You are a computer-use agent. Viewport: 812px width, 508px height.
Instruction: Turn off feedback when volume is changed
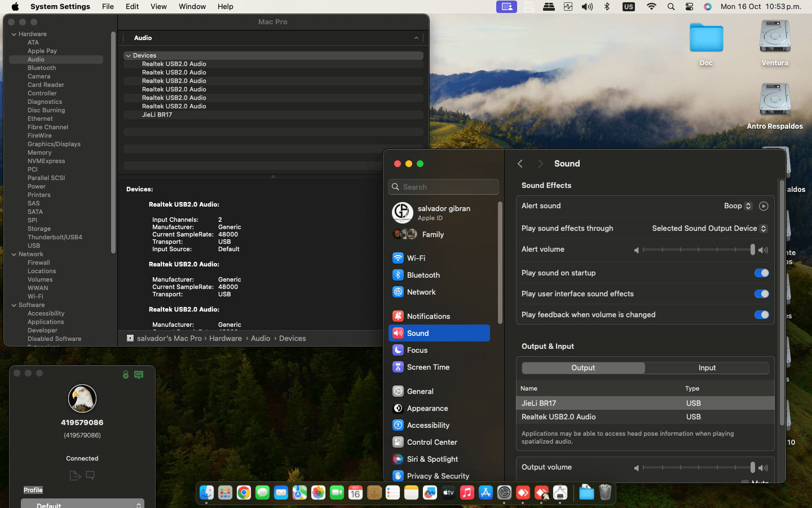pyautogui.click(x=761, y=315)
